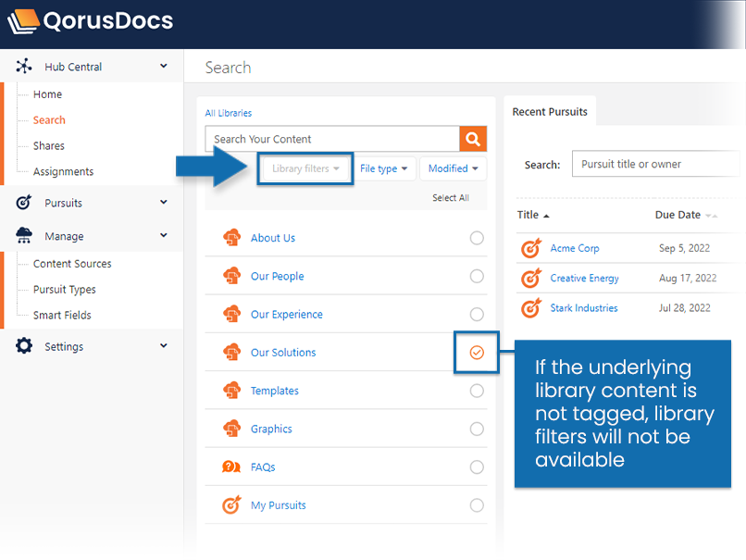Select the Our Experience library radio button

coord(477,314)
